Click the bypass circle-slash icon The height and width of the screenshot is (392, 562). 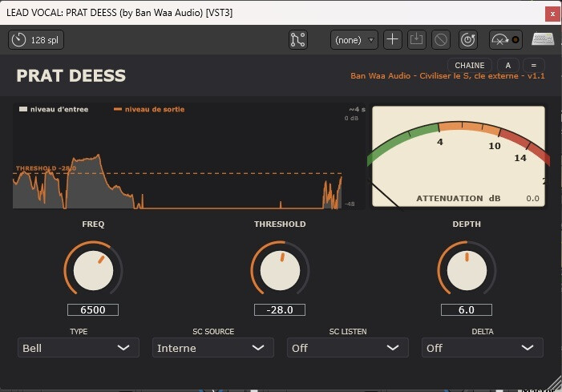click(441, 40)
